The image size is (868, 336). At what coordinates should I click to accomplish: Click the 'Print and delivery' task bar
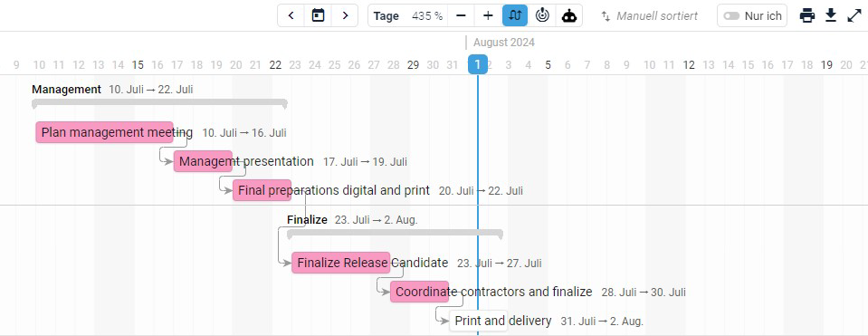pyautogui.click(x=478, y=321)
